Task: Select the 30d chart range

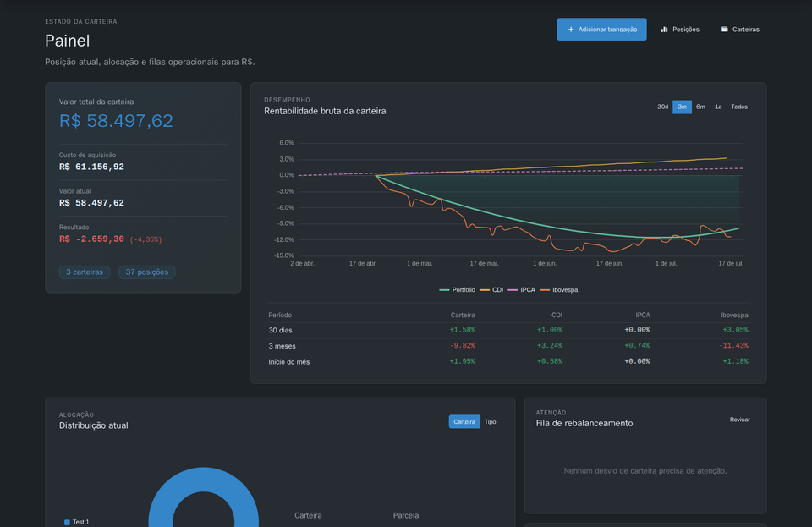Action: click(x=662, y=107)
